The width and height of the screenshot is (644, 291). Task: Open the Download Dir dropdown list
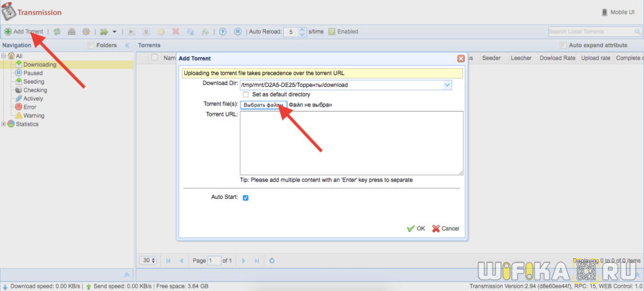(447, 84)
